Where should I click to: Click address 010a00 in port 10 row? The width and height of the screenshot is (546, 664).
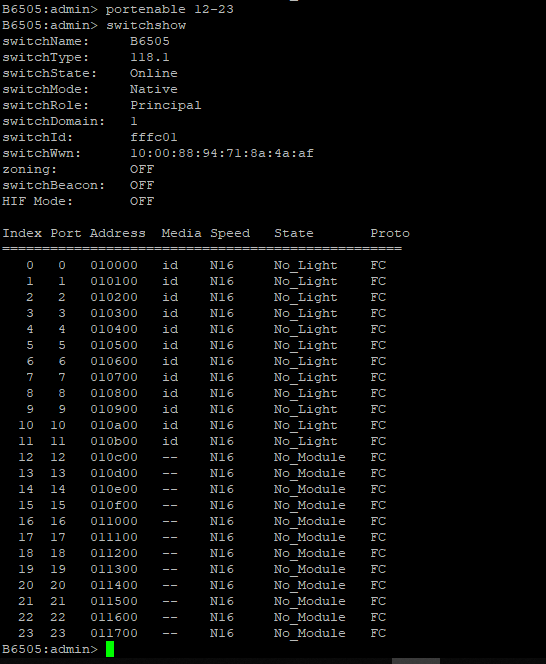coord(114,426)
